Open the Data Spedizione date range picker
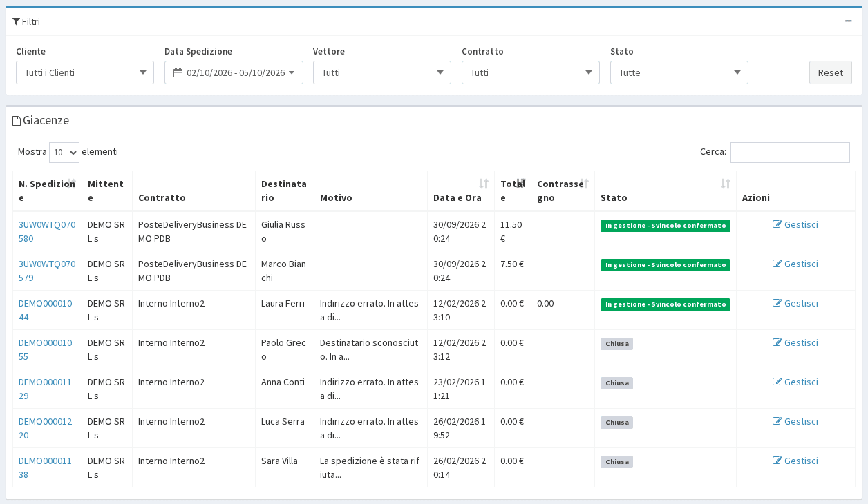The width and height of the screenshot is (868, 504). pos(234,72)
